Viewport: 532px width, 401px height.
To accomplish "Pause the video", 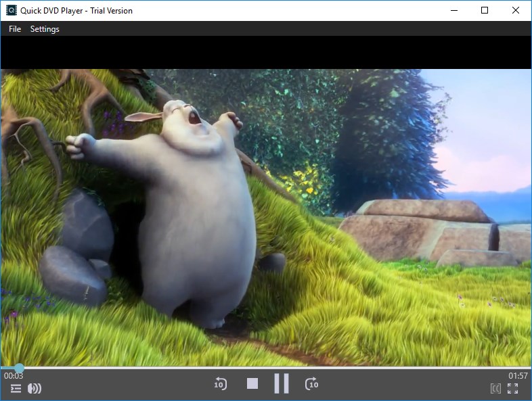I will point(282,383).
